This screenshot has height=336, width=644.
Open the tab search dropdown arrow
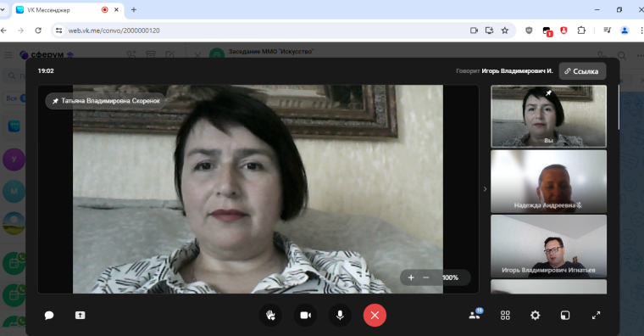click(3, 10)
